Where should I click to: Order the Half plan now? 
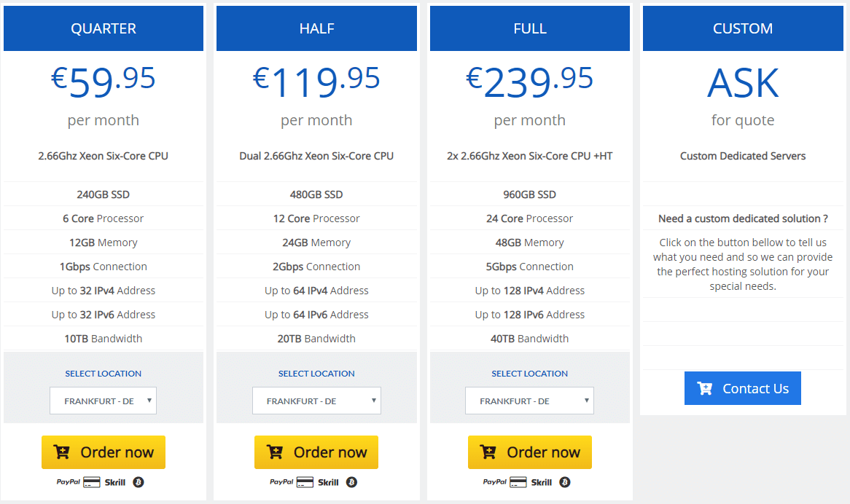(316, 452)
